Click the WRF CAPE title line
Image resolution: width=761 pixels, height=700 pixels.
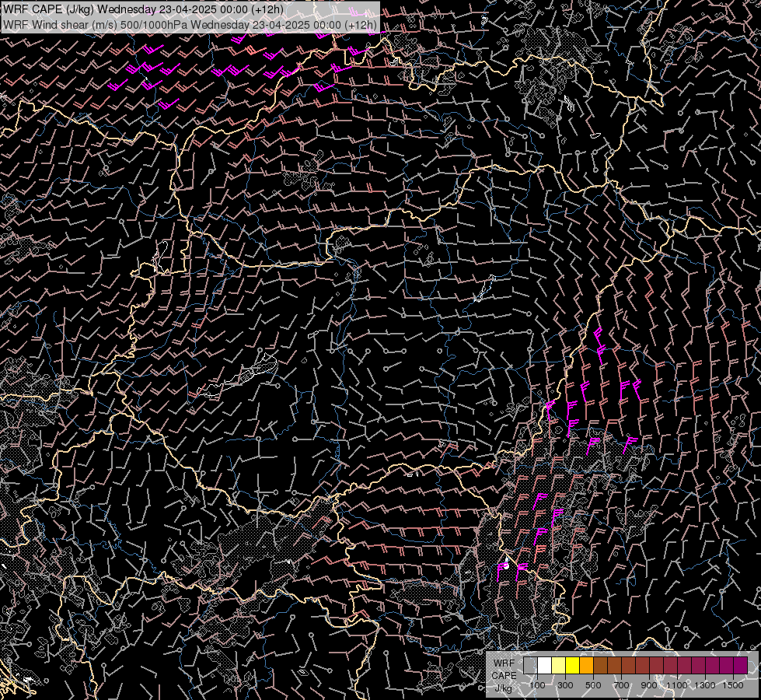[x=143, y=9]
